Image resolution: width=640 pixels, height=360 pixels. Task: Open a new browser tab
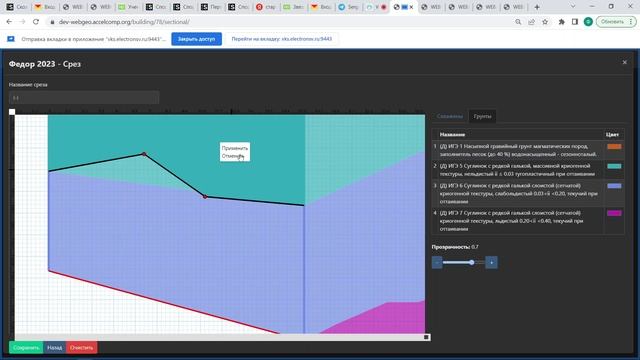(x=537, y=7)
